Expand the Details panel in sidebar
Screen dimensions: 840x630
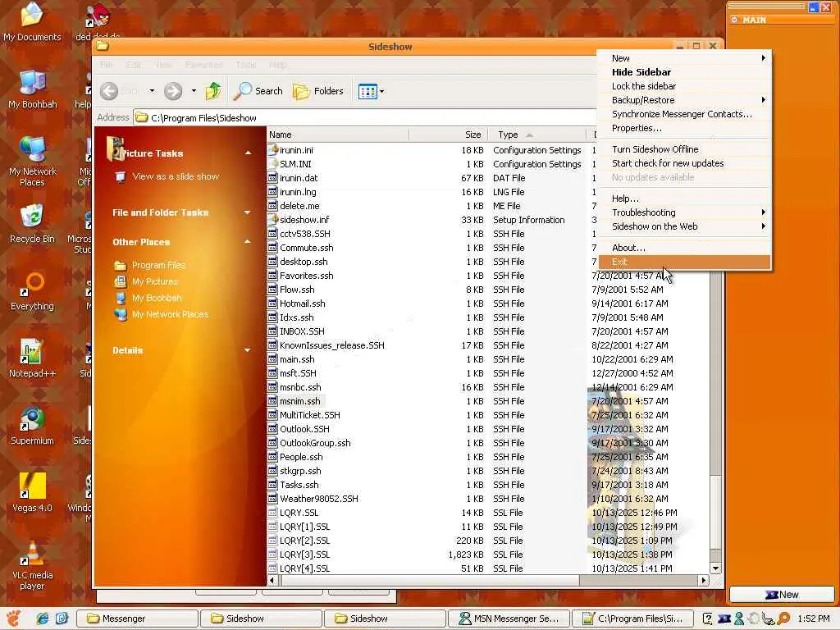(247, 350)
